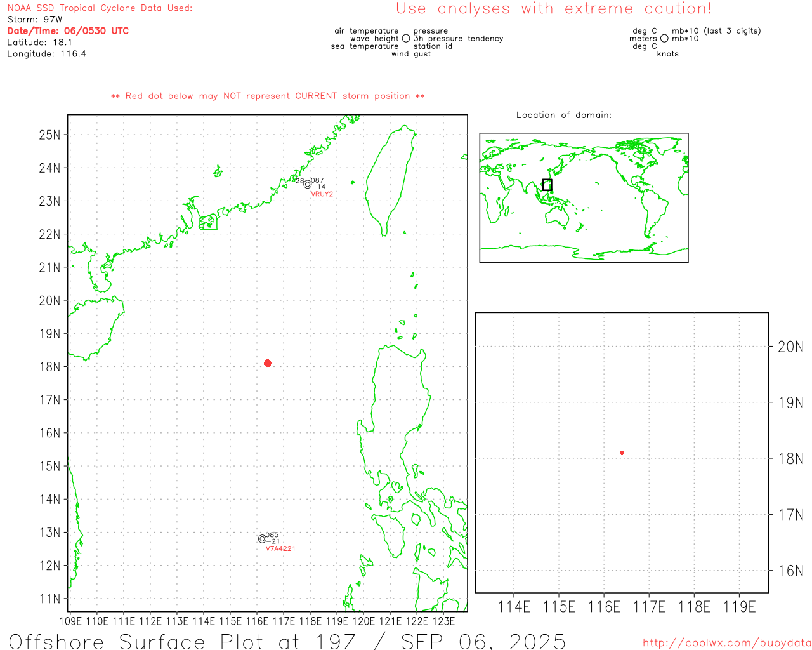Image resolution: width=812 pixels, height=650 pixels.
Task: Click the 11N latitude label on main map
Action: 49,599
